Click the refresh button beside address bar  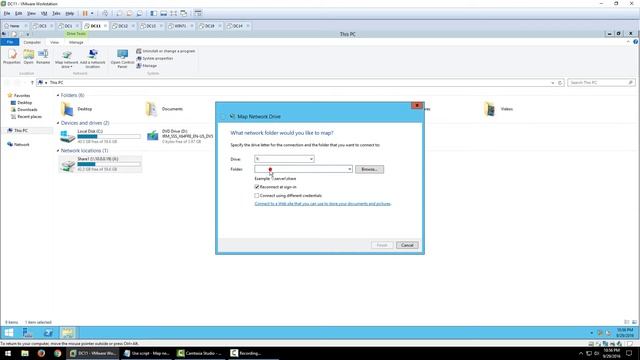pos(560,83)
